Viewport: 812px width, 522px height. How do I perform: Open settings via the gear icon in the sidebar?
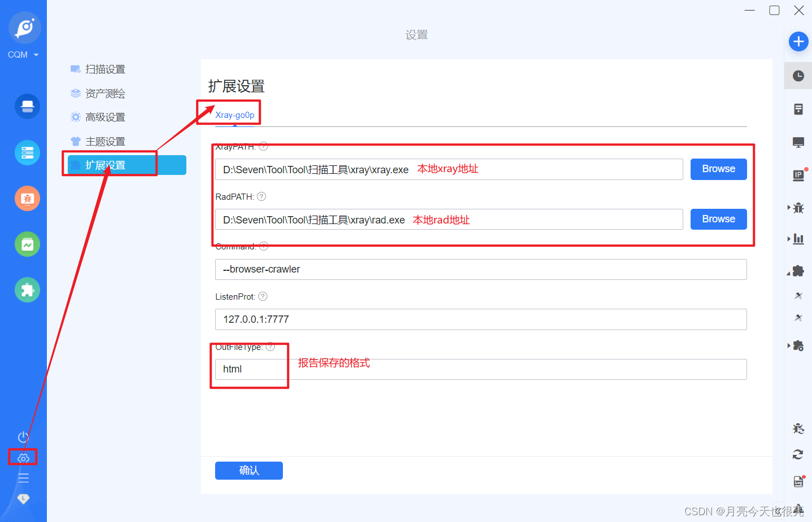pos(23,458)
